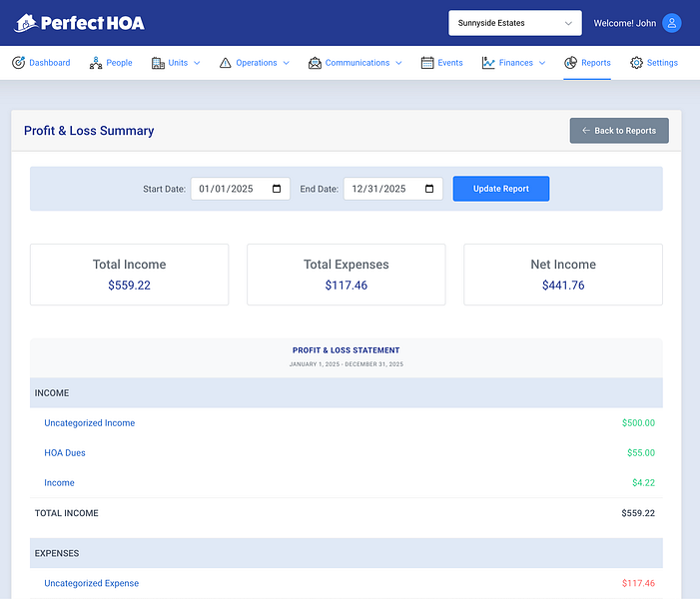Click the $117.46 Uncategorized Expense amount
The height and width of the screenshot is (599, 700).
tap(638, 583)
